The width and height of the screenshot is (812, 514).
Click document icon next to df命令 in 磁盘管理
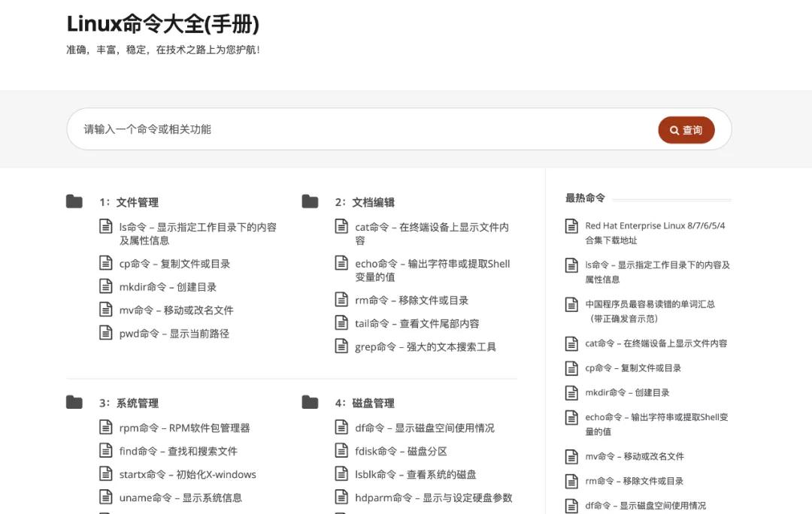coord(341,427)
